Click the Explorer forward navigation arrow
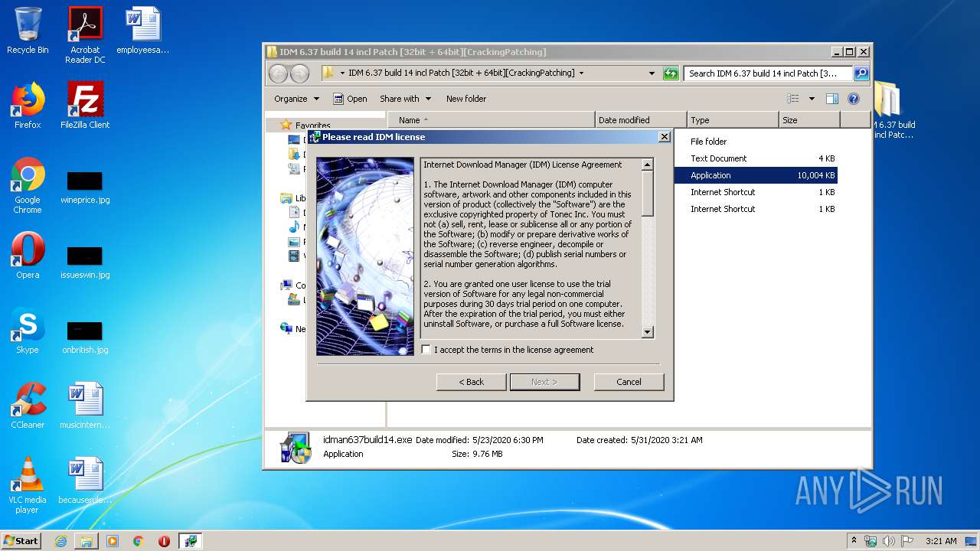The width and height of the screenshot is (980, 551). tap(300, 73)
